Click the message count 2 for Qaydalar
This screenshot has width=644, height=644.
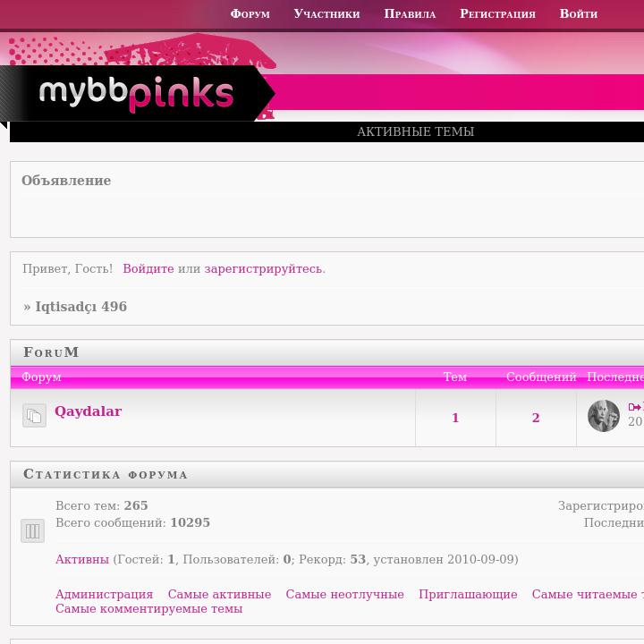(x=536, y=418)
